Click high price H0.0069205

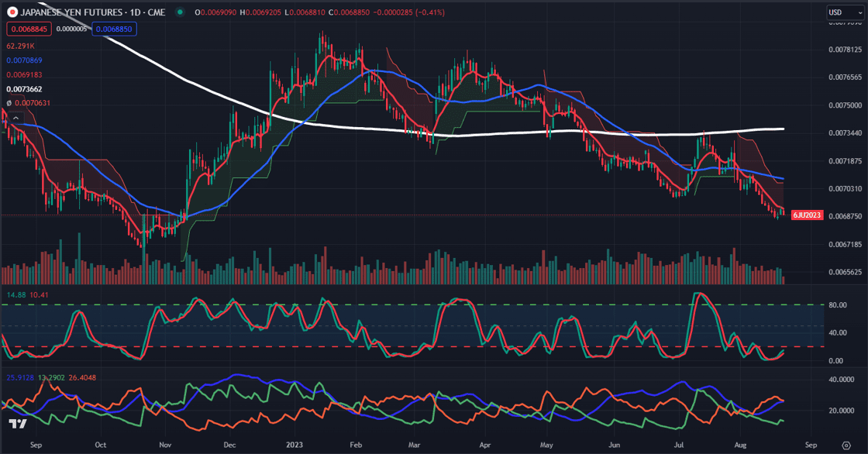[261, 12]
